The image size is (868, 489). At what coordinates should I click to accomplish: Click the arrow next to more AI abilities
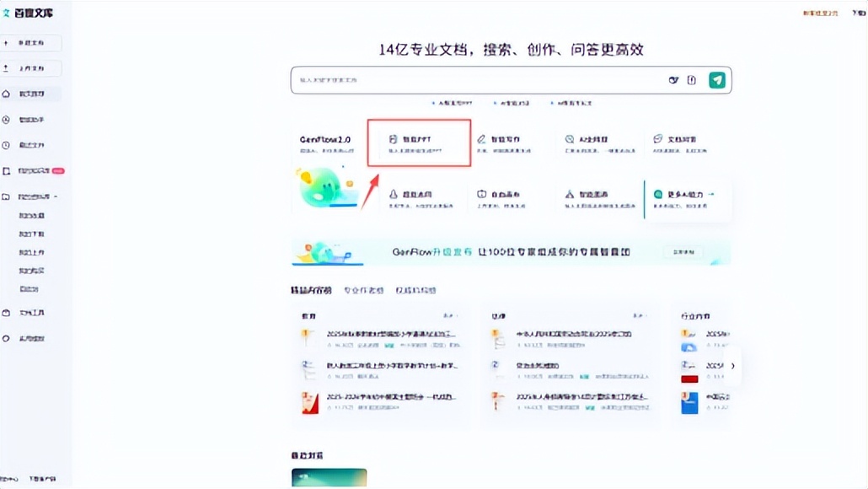[x=711, y=194]
